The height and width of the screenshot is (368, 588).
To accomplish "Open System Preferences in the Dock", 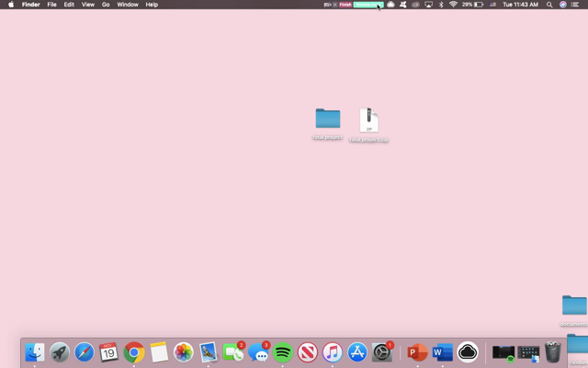I will 382,352.
